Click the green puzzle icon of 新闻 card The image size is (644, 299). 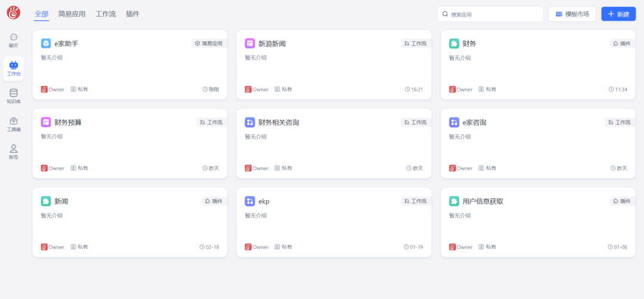pos(46,201)
